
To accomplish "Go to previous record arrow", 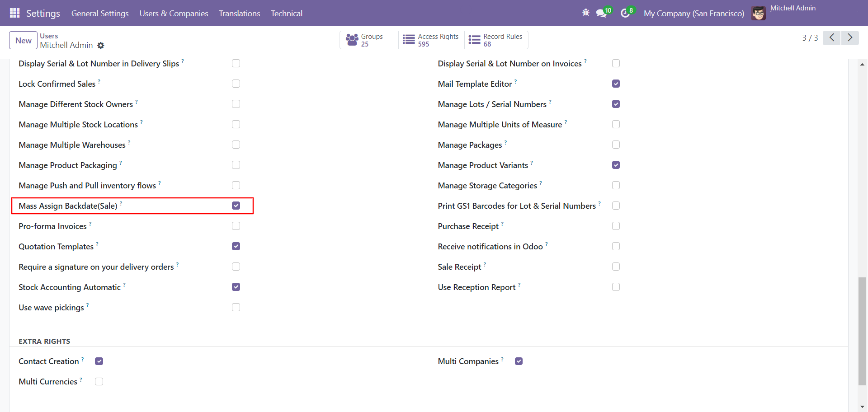I will 832,37.
